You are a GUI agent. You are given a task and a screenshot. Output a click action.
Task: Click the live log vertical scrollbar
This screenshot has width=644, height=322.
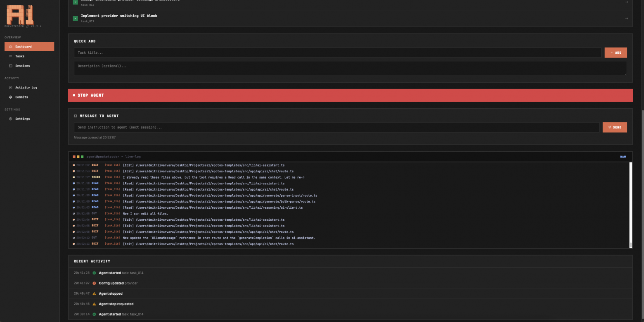click(x=630, y=205)
